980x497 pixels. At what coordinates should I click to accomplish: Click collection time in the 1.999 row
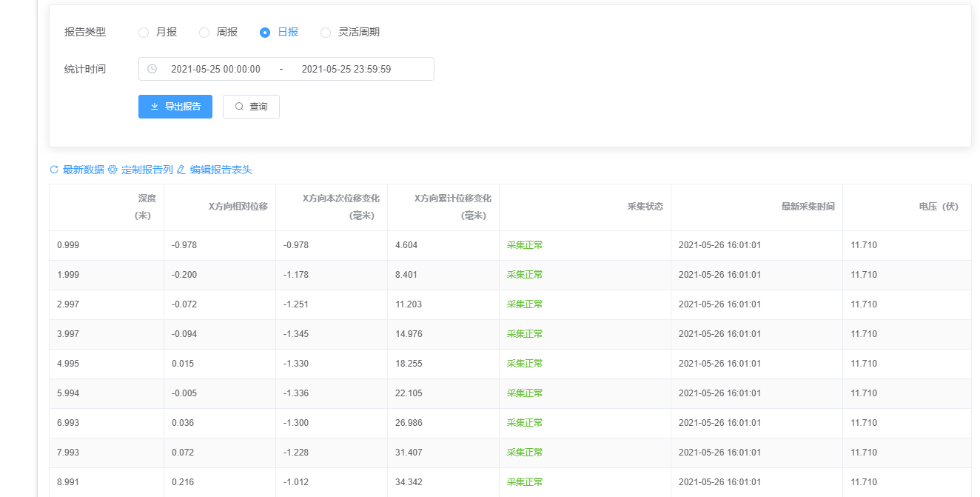719,275
